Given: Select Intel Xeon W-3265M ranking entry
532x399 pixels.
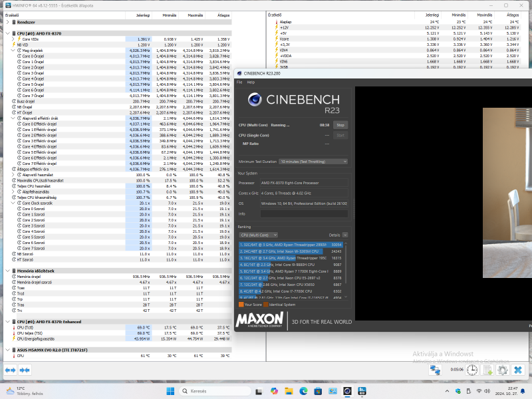Looking at the screenshot, I should (x=291, y=251).
